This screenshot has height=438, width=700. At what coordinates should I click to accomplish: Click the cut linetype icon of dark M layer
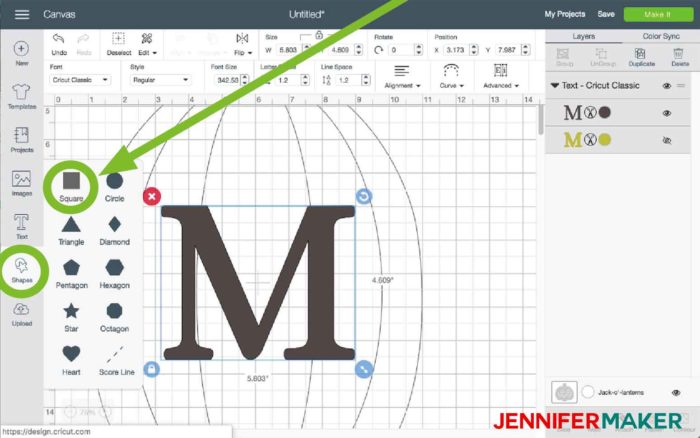[x=590, y=113]
